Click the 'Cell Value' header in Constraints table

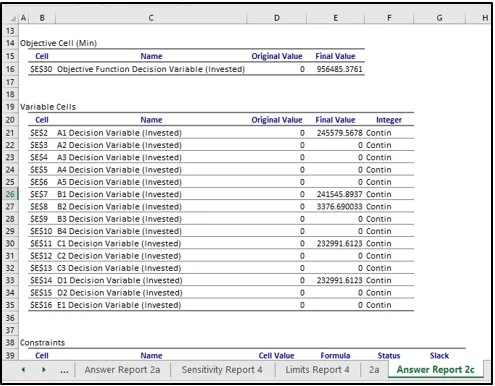pos(276,355)
